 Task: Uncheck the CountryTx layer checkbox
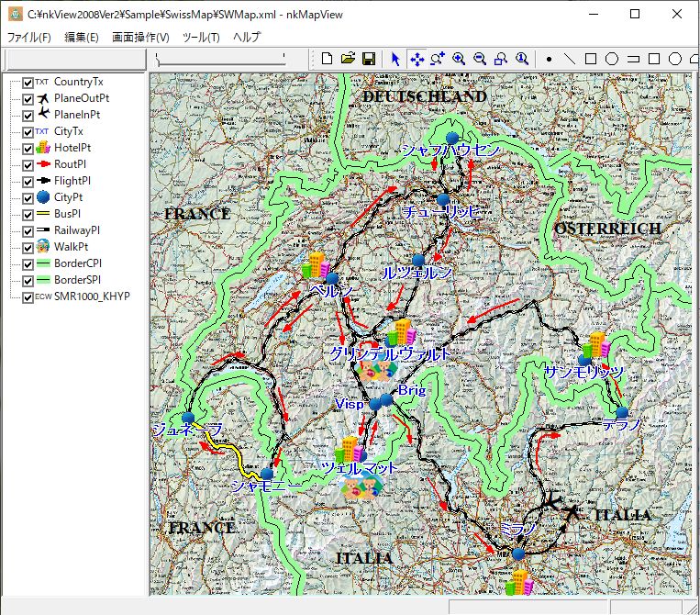click(28, 83)
